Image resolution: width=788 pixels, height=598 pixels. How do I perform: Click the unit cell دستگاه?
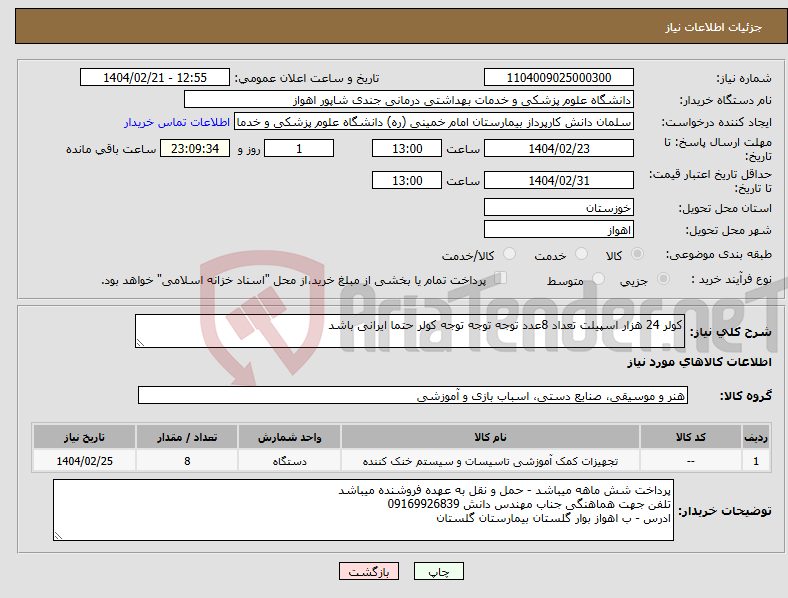[x=289, y=461]
